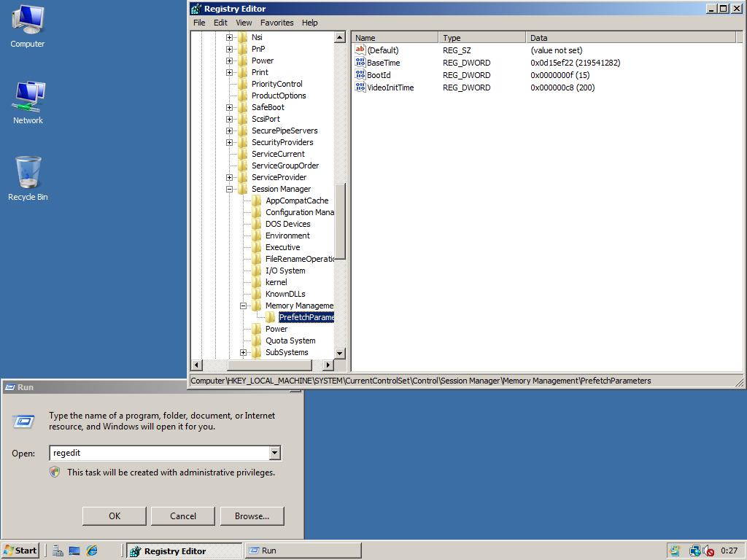747x560 pixels.
Task: Expand the SecurePipeServers registry key
Action: [x=229, y=131]
